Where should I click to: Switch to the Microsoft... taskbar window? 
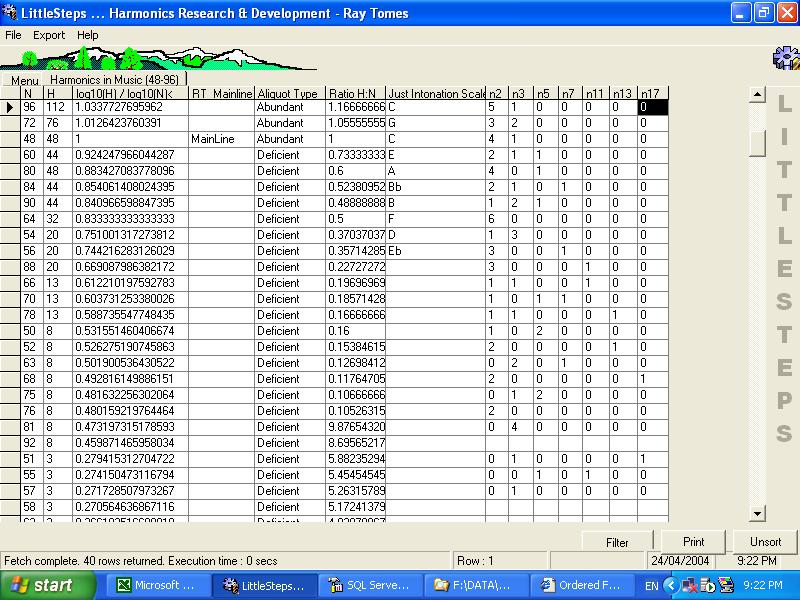(x=157, y=584)
